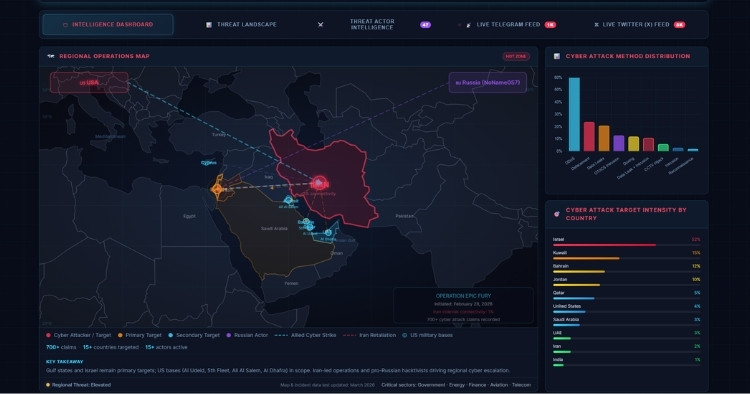Click the Allied Cyber Strike legend entry
The image size is (750, 394).
click(x=306, y=335)
